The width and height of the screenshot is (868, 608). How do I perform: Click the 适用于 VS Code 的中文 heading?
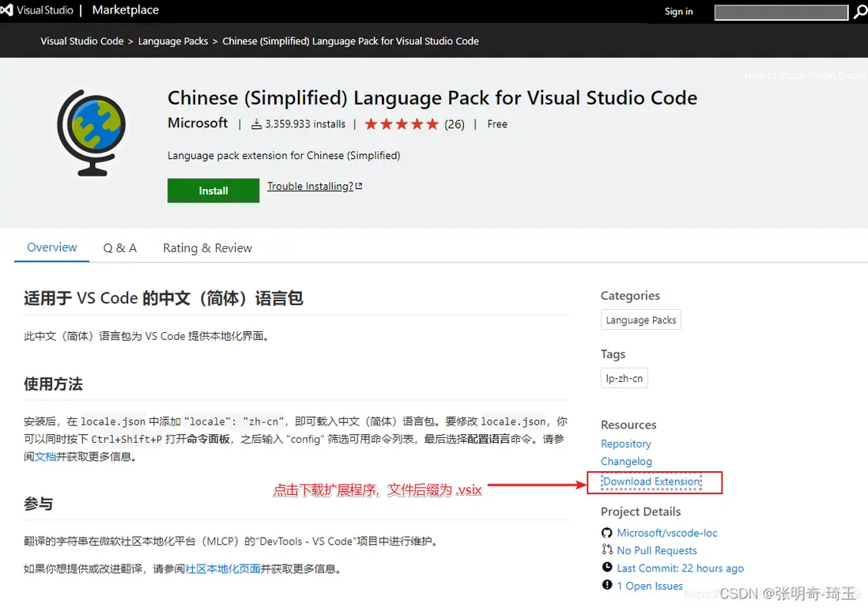coord(164,298)
